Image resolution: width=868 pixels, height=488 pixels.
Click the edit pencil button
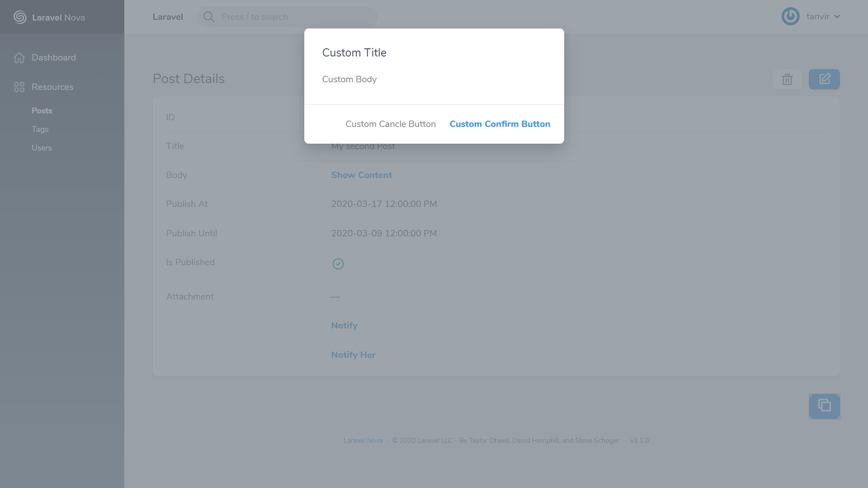point(824,79)
